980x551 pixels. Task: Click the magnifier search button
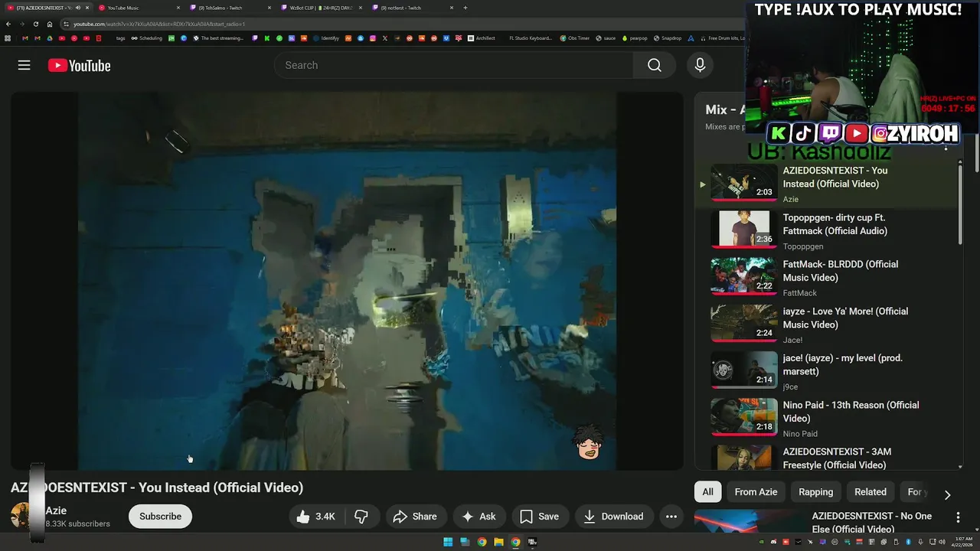point(654,65)
